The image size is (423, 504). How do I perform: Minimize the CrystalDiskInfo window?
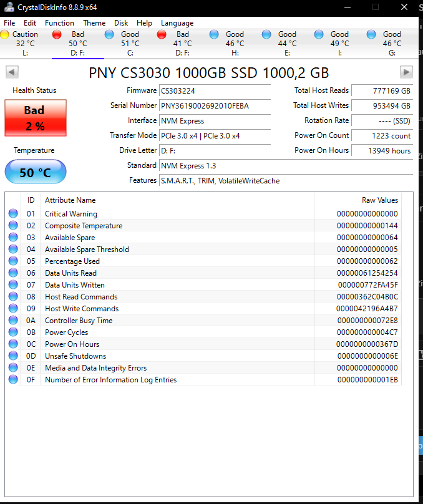click(348, 7)
